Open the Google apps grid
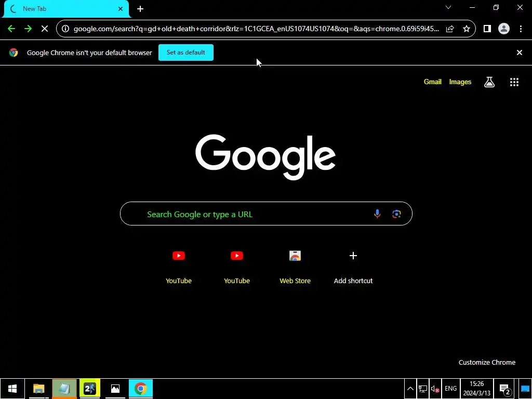 click(514, 82)
